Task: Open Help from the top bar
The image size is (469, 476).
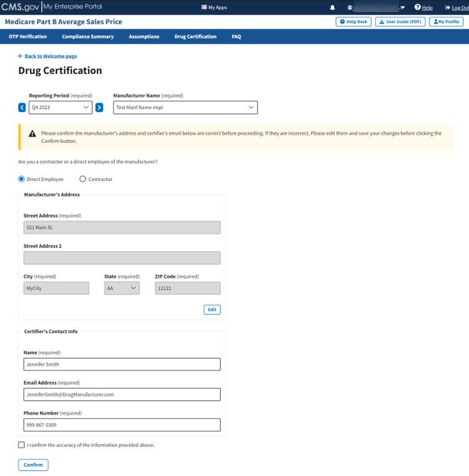Action: 424,7
